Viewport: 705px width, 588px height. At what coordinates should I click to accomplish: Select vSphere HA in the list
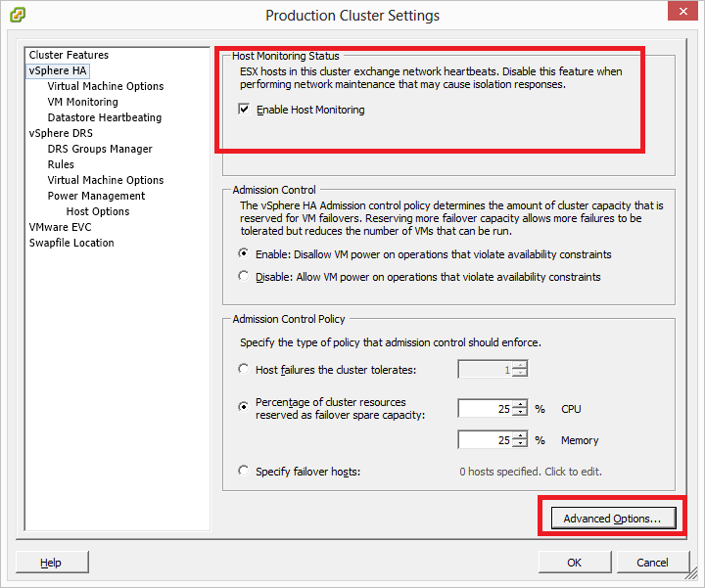58,70
